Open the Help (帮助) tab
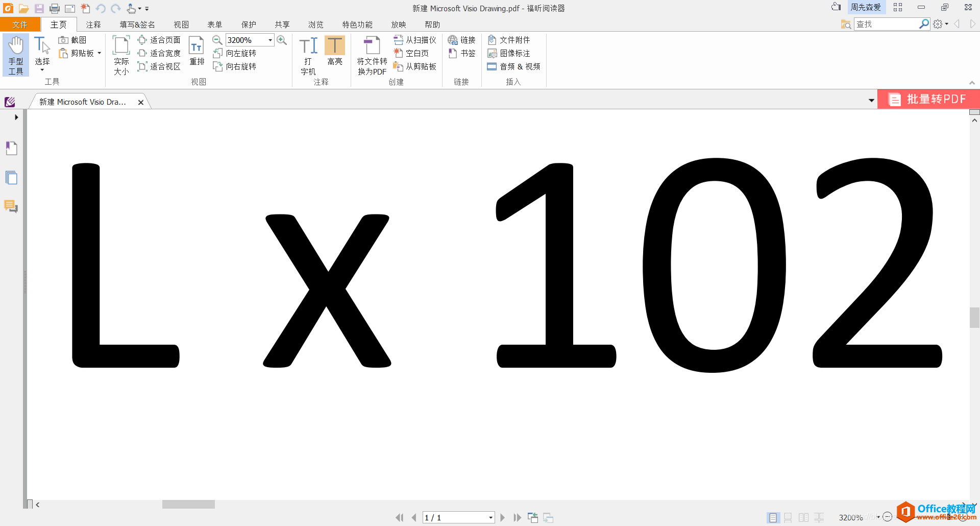980x526 pixels. point(432,25)
